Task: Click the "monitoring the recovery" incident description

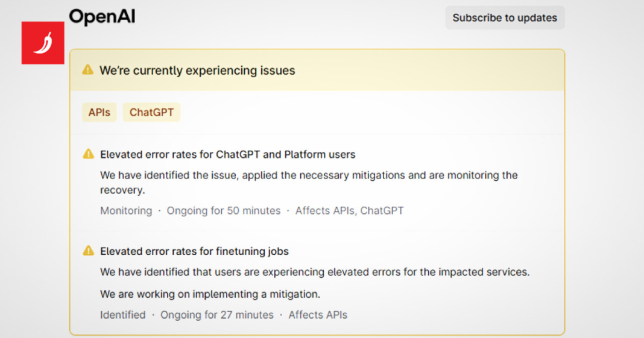Action: tap(309, 182)
